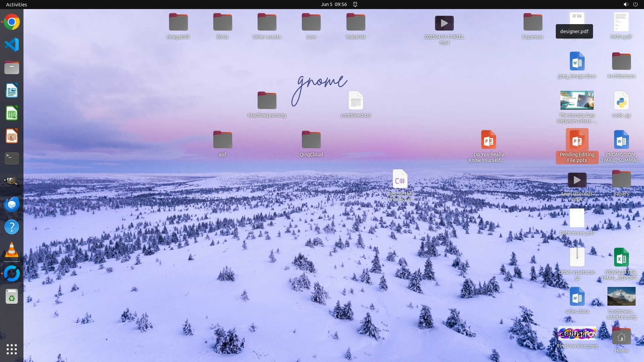The width and height of the screenshot is (644, 362).
Task: Launch GIMP image editor from dock
Action: tap(12, 181)
